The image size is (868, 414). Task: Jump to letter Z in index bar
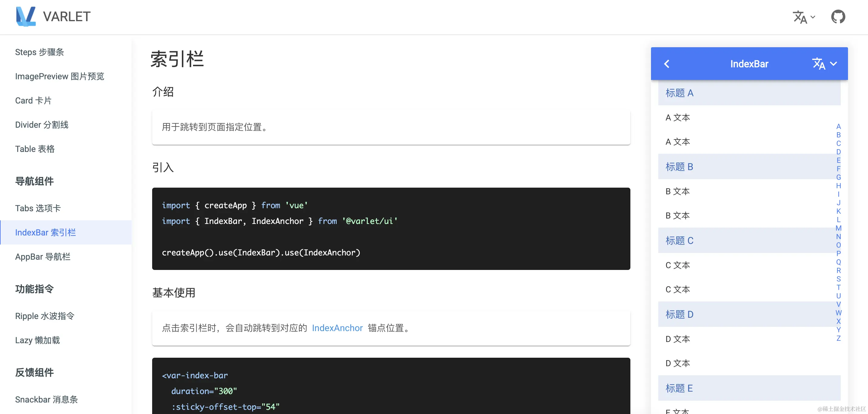(x=838, y=338)
